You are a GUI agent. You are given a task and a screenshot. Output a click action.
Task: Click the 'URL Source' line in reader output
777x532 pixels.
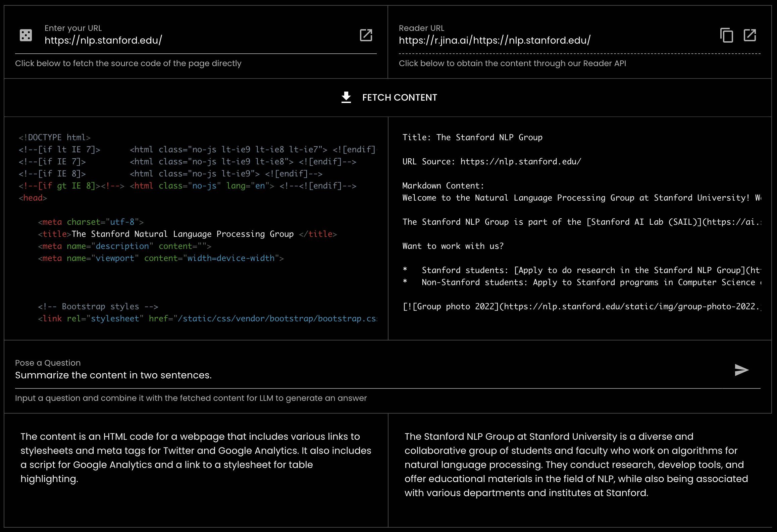coord(492,161)
